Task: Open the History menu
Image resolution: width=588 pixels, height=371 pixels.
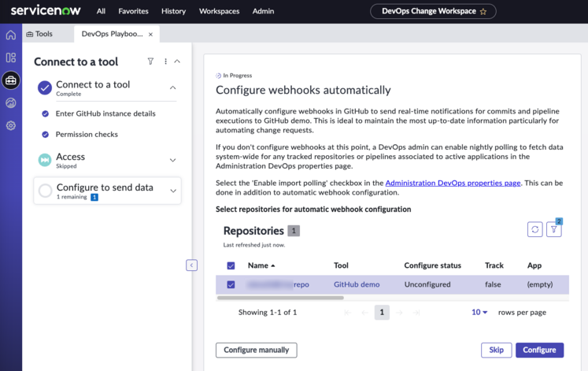Action: pyautogui.click(x=173, y=11)
